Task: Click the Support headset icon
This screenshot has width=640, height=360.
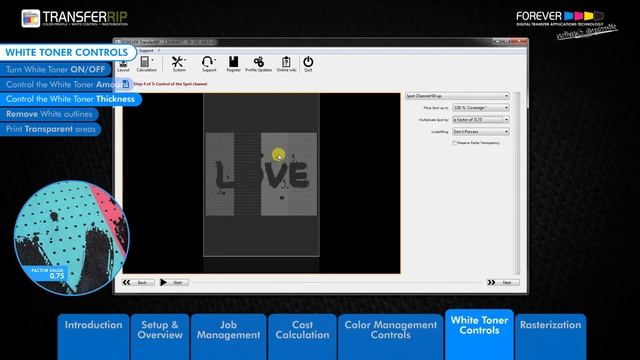Action: 209,64
